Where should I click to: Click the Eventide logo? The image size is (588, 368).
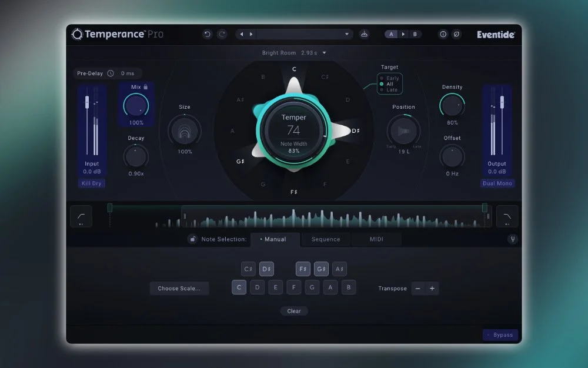coord(496,35)
